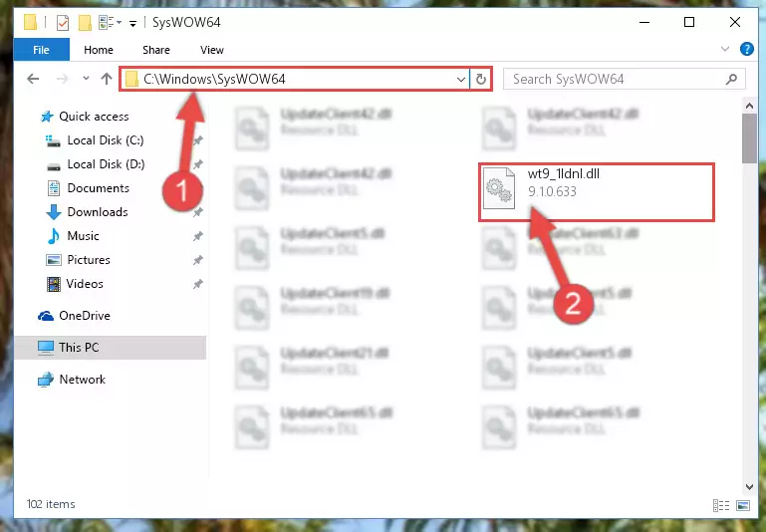Image resolution: width=766 pixels, height=532 pixels.
Task: Click the New Folder quick access icon
Action: pos(85,23)
